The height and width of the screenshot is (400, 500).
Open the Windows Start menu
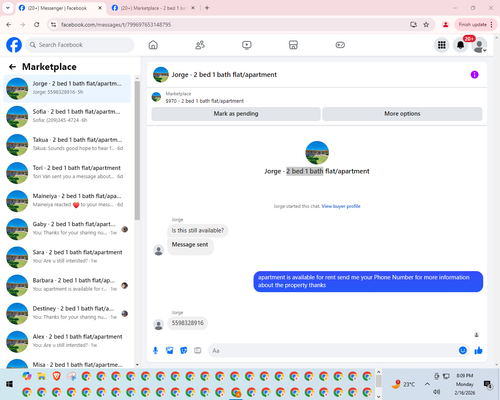[9, 384]
